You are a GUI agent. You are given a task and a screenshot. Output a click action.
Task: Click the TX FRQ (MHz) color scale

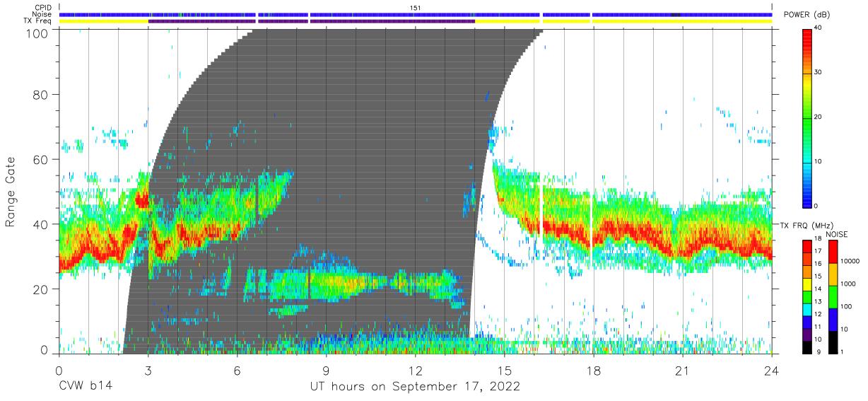click(808, 296)
